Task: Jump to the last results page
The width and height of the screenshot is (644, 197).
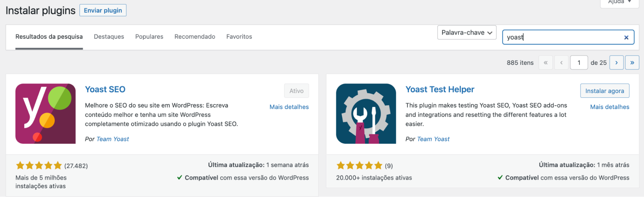Action: 632,63
